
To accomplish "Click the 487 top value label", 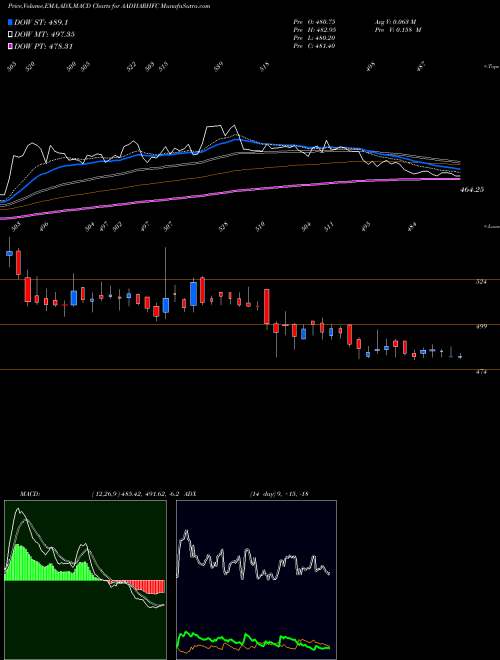I will click(x=421, y=67).
